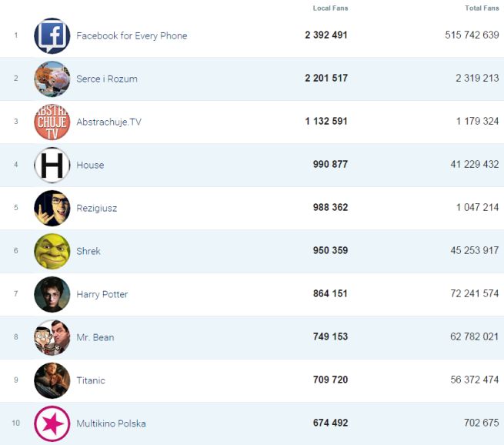504x445 pixels.
Task: Open the Serce i Rozum page avatar
Action: 52,79
